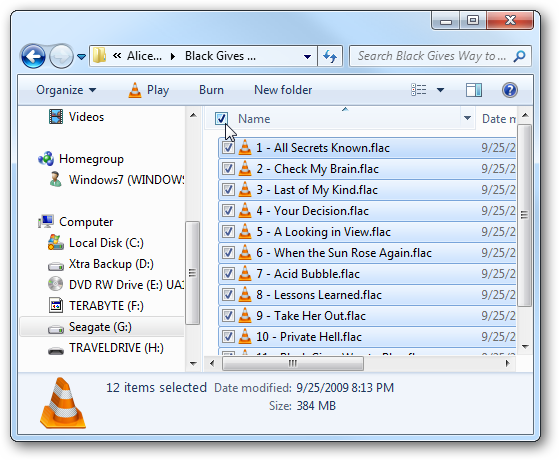The height and width of the screenshot is (460, 559).
Task: Click the VLC cone on All Secrets Known
Action: tap(245, 148)
